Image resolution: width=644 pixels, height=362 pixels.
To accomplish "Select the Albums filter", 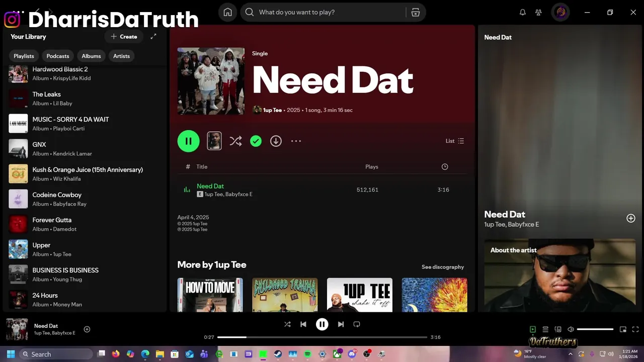I will pyautogui.click(x=91, y=56).
